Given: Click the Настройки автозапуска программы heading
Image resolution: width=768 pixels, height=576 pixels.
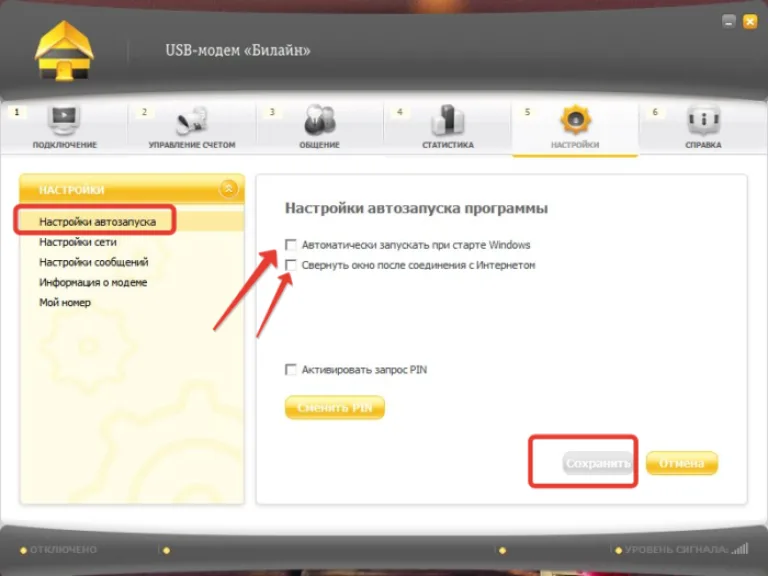Looking at the screenshot, I should (416, 208).
